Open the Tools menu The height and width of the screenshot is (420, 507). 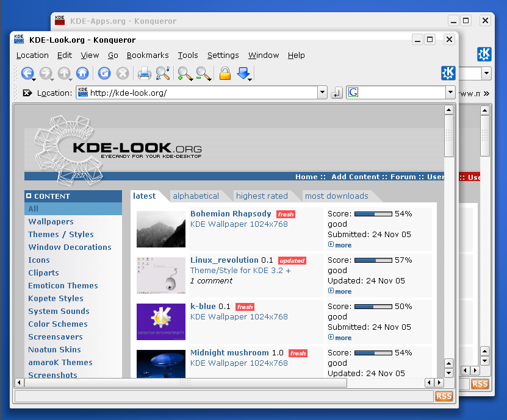pos(188,55)
